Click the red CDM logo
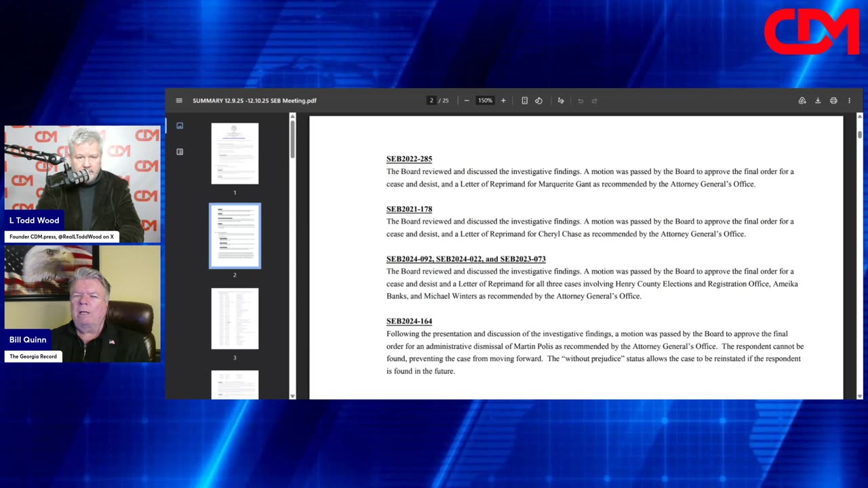Screen dimensions: 868x488 point(811,31)
